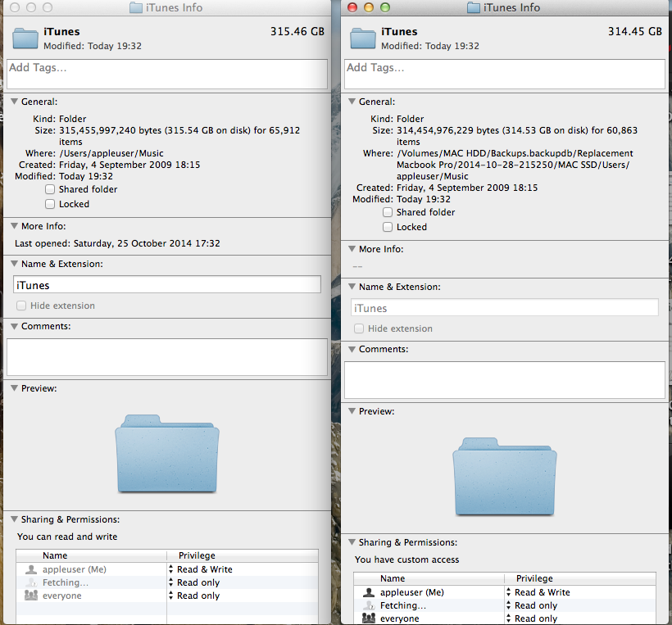The image size is (672, 625).
Task: Click the Add Tags field in left window
Action: click(167, 74)
